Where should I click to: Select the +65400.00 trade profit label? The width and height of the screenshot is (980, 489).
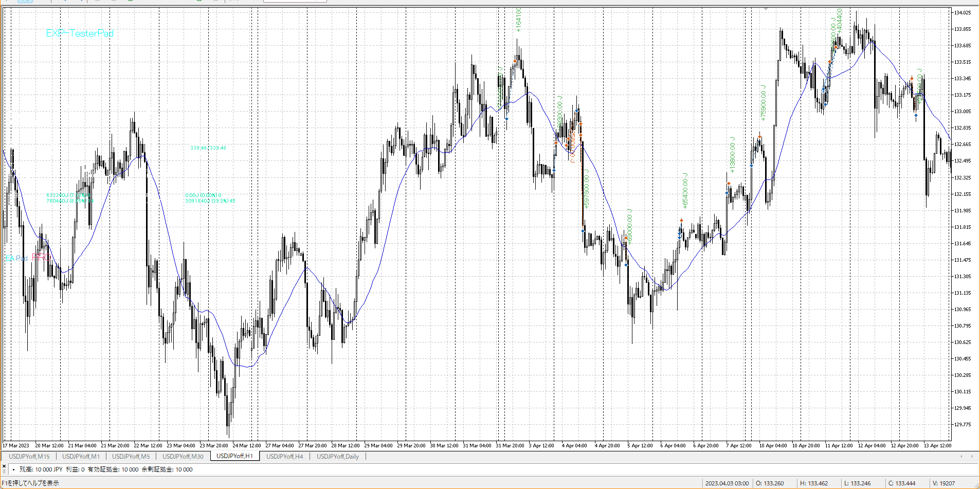(684, 190)
